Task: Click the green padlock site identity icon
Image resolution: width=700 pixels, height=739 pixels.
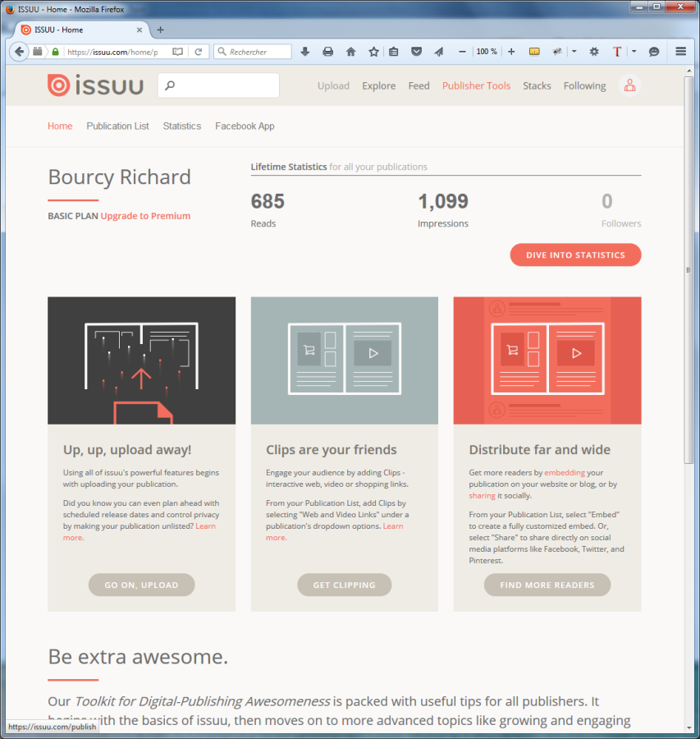Action: coord(55,52)
